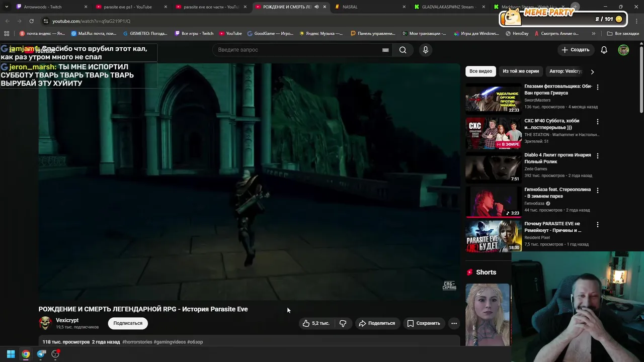Image resolution: width=644 pixels, height=362 pixels.
Task: Select the Из той же серии chip
Action: pyautogui.click(x=521, y=71)
